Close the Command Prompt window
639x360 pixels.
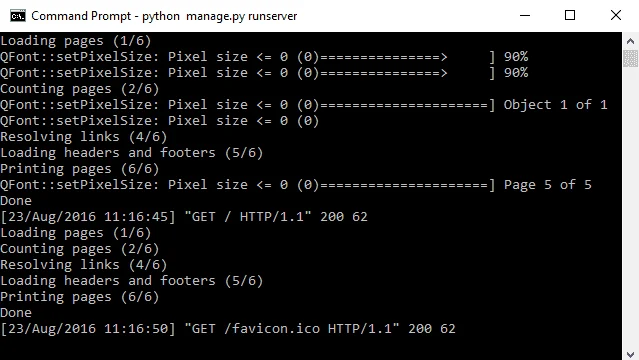click(616, 15)
